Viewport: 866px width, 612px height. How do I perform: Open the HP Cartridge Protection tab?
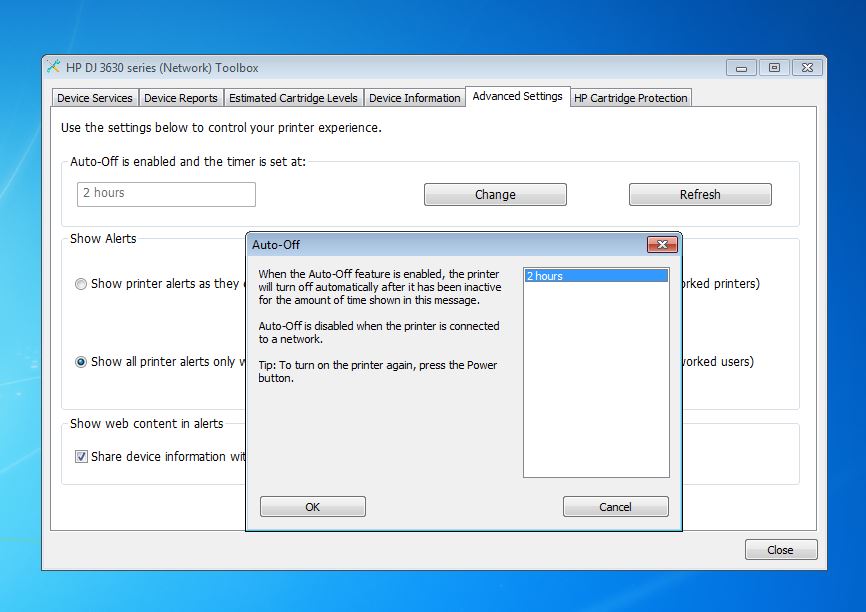pyautogui.click(x=631, y=98)
